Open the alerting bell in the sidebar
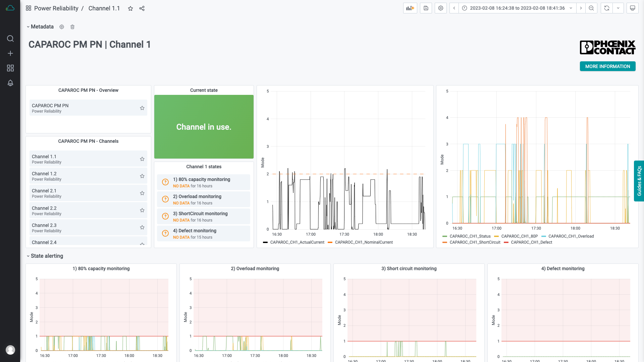 pos(10,83)
